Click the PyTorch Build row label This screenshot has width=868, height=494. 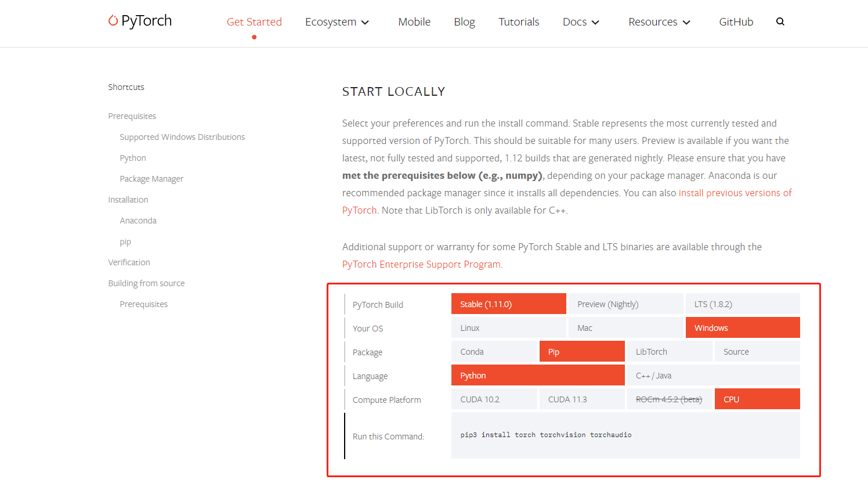tap(378, 305)
